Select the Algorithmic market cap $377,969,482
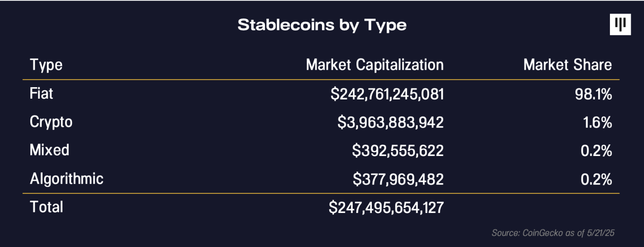Screen dimensions: 644x247 point(398,179)
